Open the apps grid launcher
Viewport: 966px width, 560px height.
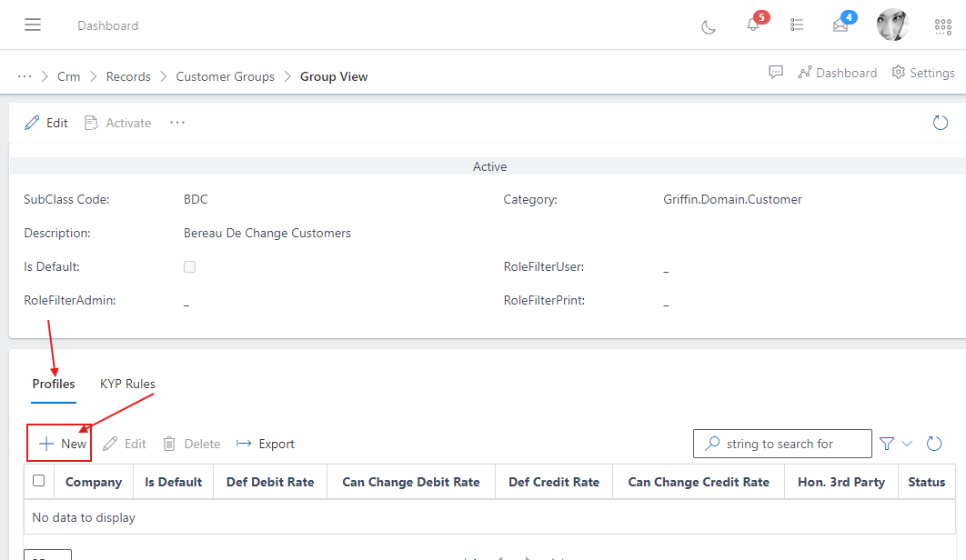coord(942,26)
